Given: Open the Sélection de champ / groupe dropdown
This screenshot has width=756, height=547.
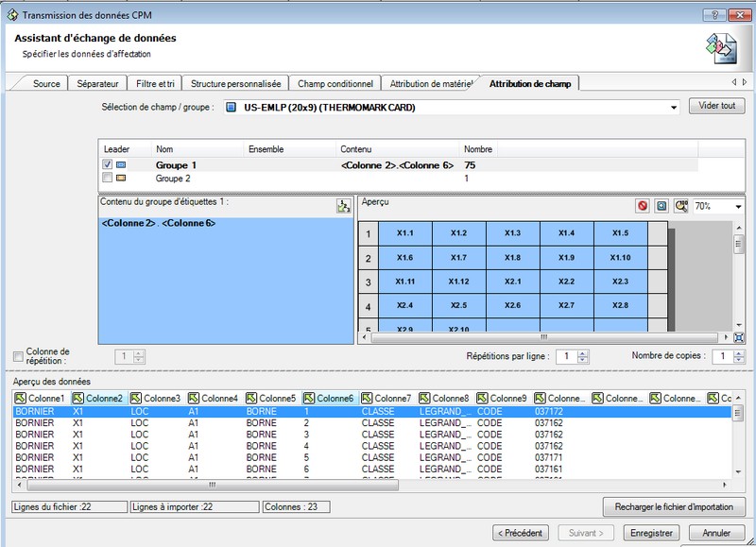Looking at the screenshot, I should pyautogui.click(x=674, y=108).
